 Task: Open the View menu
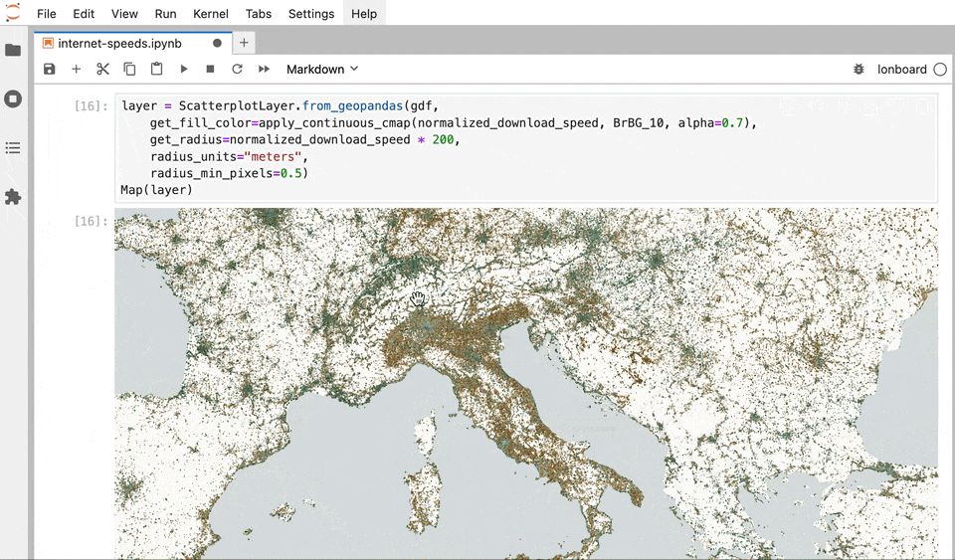point(124,13)
